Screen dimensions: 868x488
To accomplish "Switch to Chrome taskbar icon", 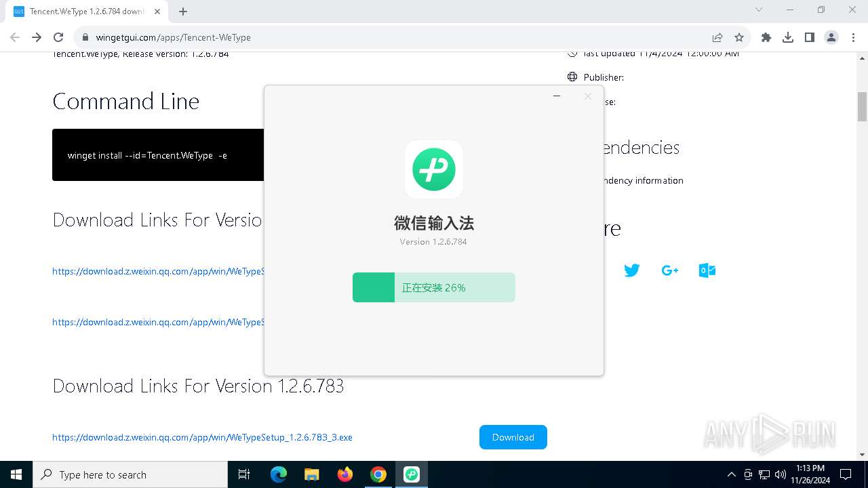I will pos(378,474).
